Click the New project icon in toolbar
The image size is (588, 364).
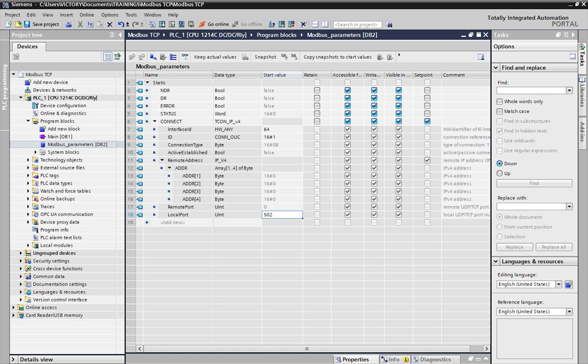(9, 24)
